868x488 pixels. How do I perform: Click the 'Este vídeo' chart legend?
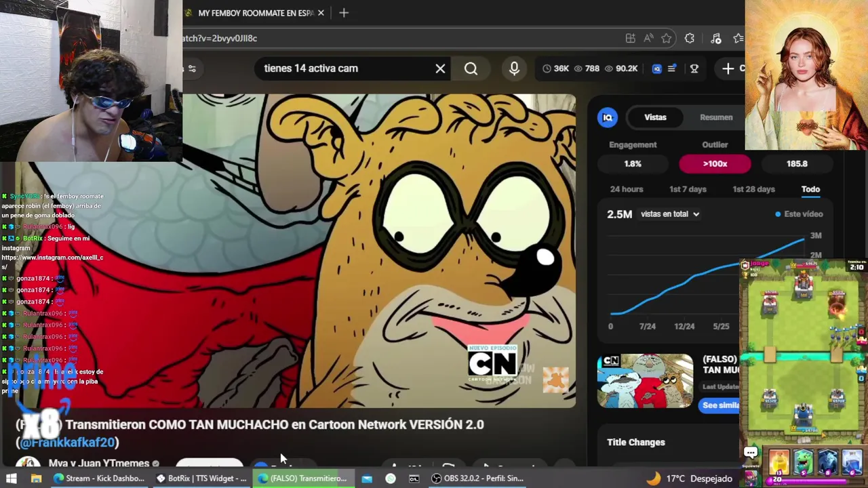[799, 214]
